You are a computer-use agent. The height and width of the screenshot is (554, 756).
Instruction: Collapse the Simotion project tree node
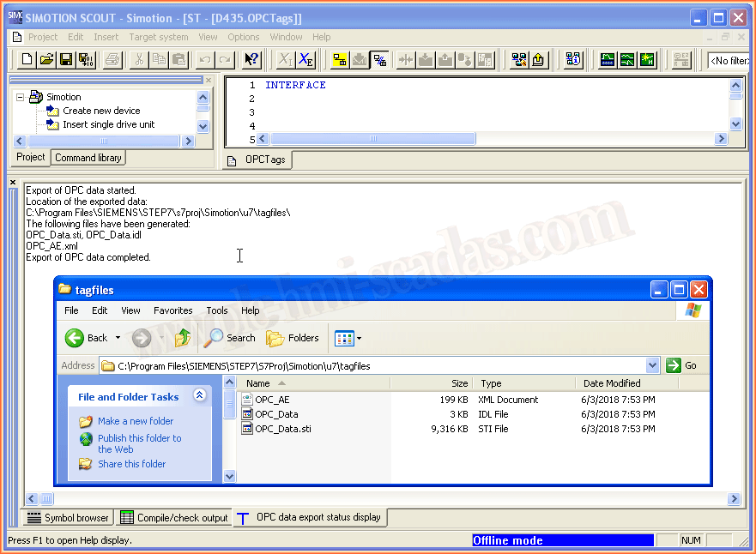point(21,97)
